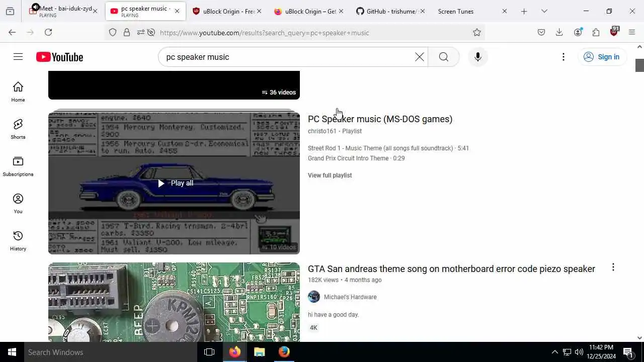Submit search with magnifier button
This screenshot has width=644, height=362.
[x=444, y=57]
